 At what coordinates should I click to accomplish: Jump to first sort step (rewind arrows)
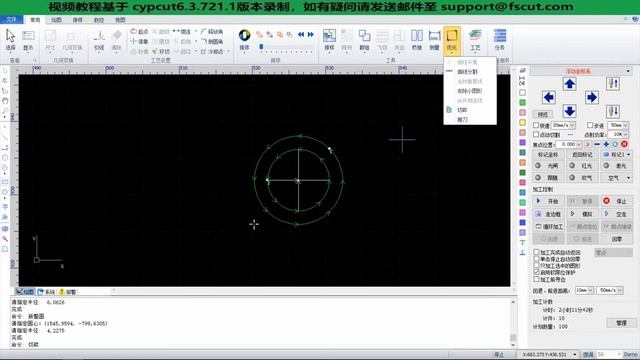pyautogui.click(x=301, y=34)
